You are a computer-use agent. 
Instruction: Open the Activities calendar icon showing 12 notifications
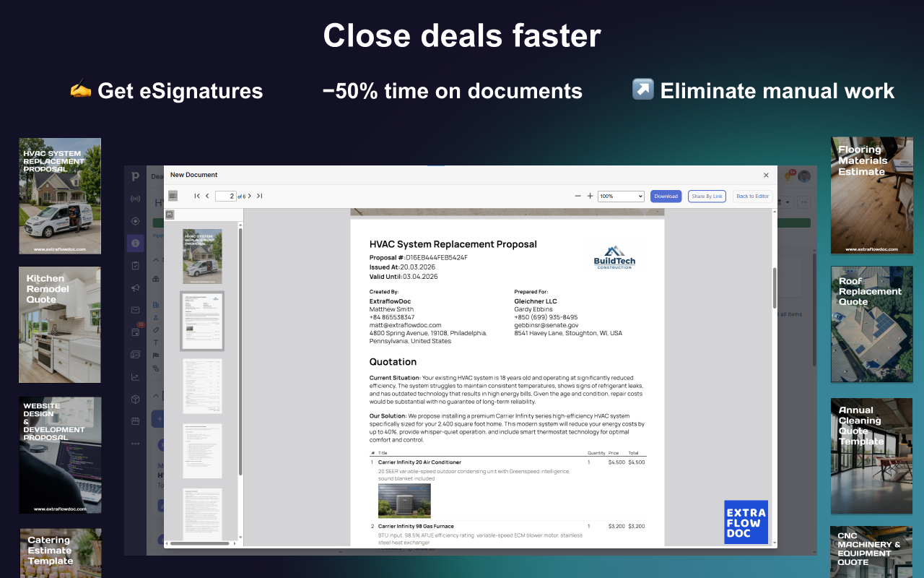[x=135, y=332]
